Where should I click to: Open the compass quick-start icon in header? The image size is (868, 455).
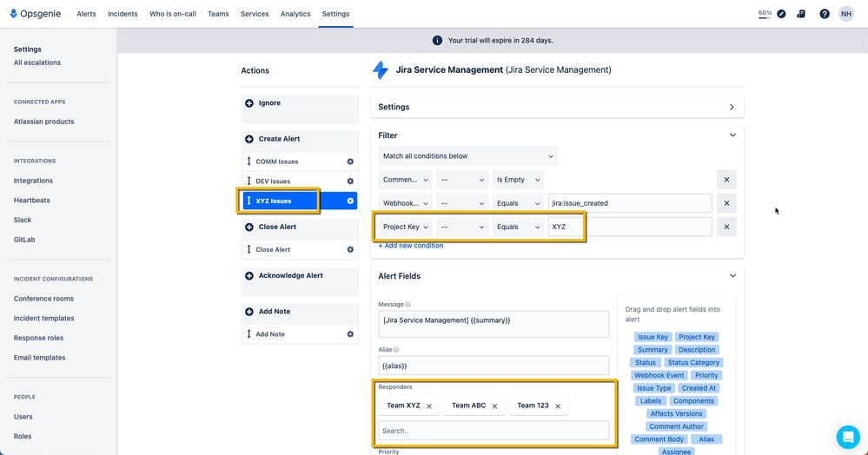781,14
